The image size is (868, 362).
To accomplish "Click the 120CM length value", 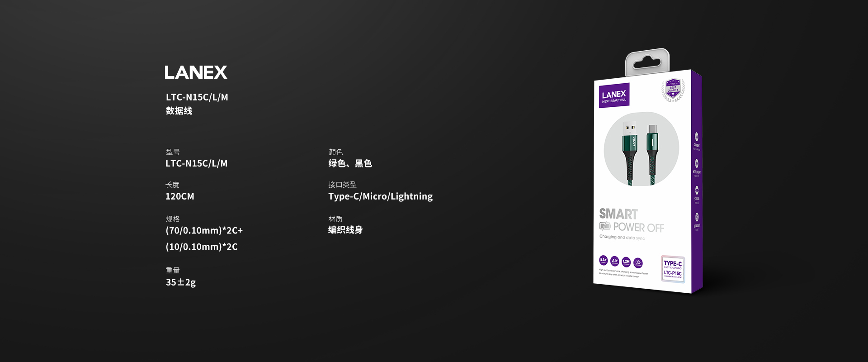I will coord(179,196).
